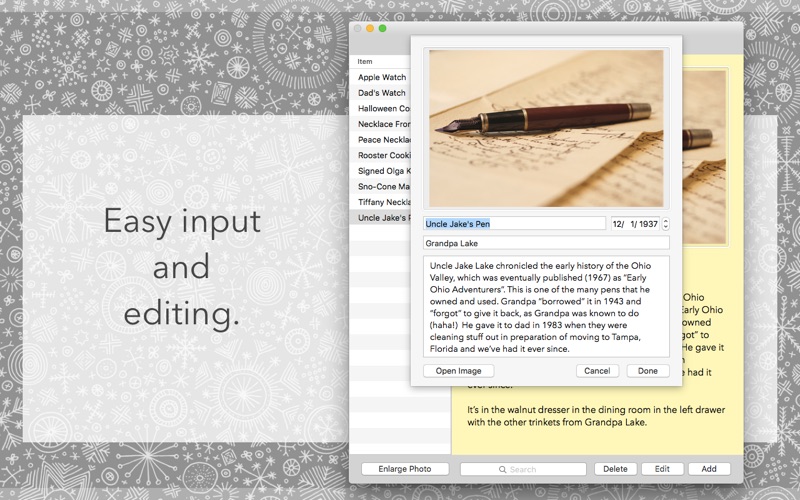Click the pen photo in the main window
800x500 pixels.
point(704,157)
